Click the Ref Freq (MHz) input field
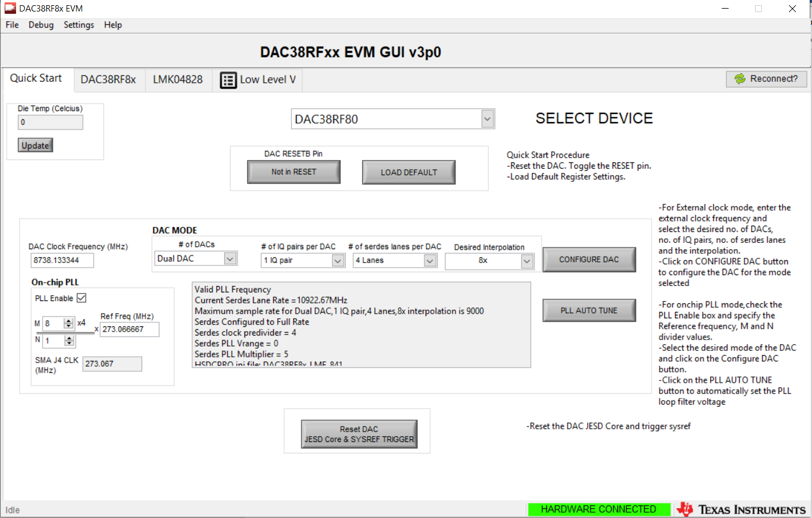The height and width of the screenshot is (518, 812). [129, 329]
